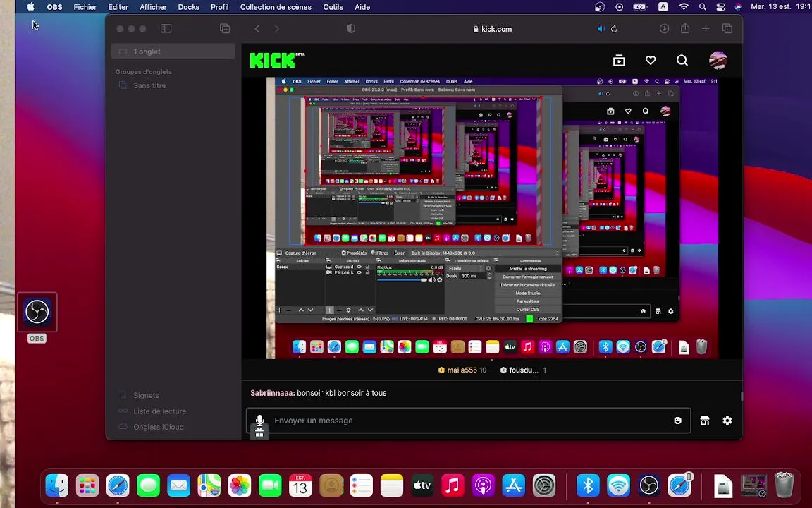Open the Wi-Fi menu bar icon

684,7
